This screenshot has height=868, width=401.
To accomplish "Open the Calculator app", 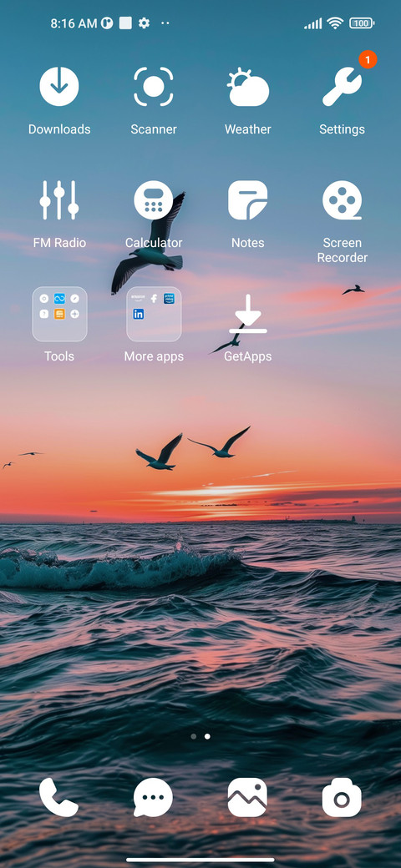I will click(x=154, y=199).
